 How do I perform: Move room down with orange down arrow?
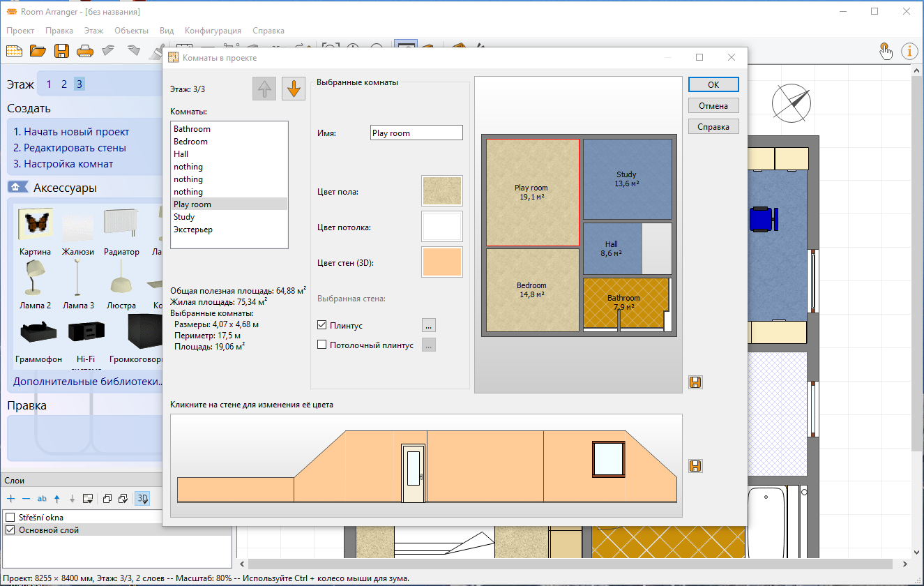pyautogui.click(x=294, y=89)
